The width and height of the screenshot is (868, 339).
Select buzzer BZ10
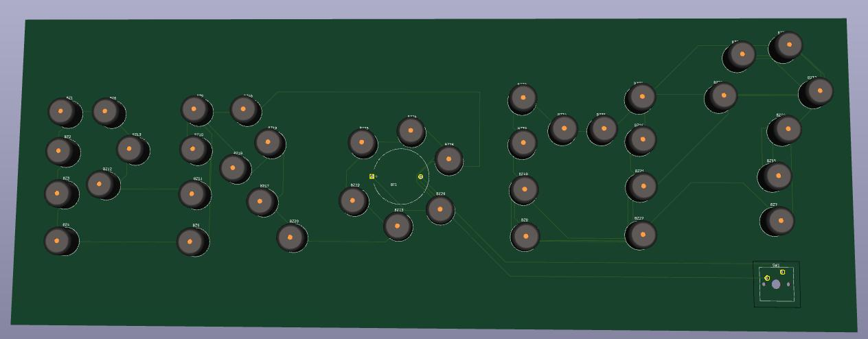193,148
